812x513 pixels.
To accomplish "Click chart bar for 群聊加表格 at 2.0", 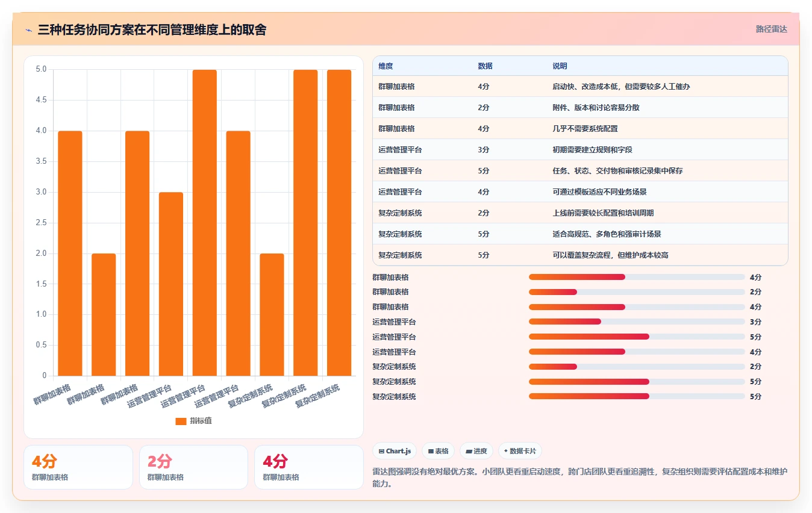I will 104,315.
